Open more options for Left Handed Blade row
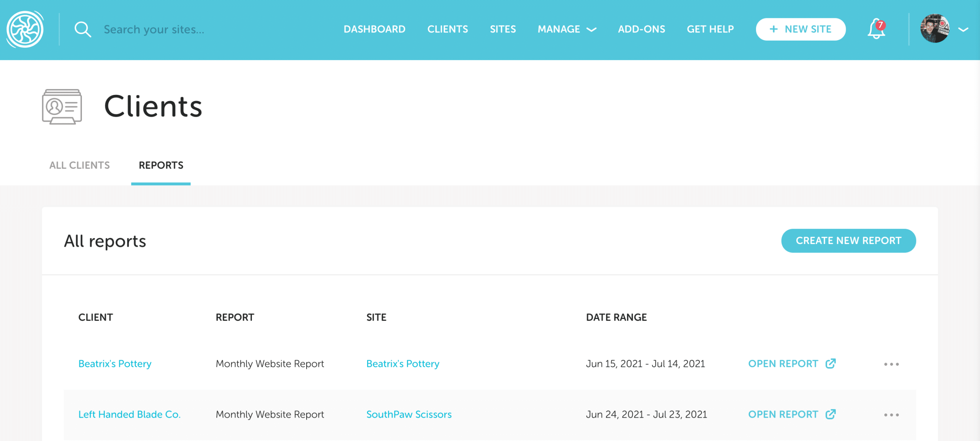Image resolution: width=980 pixels, height=441 pixels. point(891,415)
